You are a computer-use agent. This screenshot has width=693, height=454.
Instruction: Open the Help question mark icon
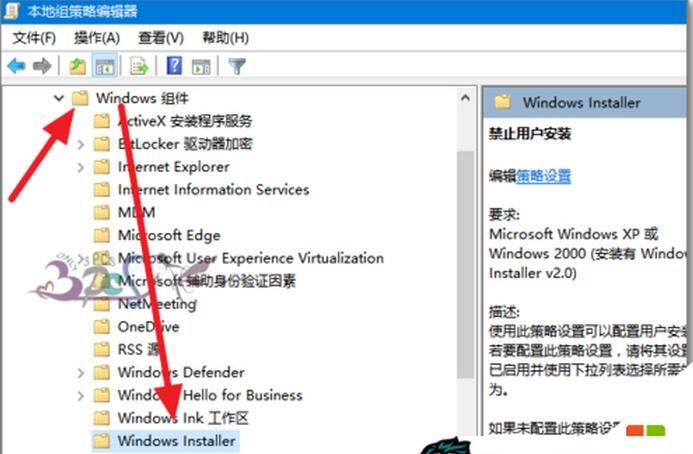(x=174, y=66)
